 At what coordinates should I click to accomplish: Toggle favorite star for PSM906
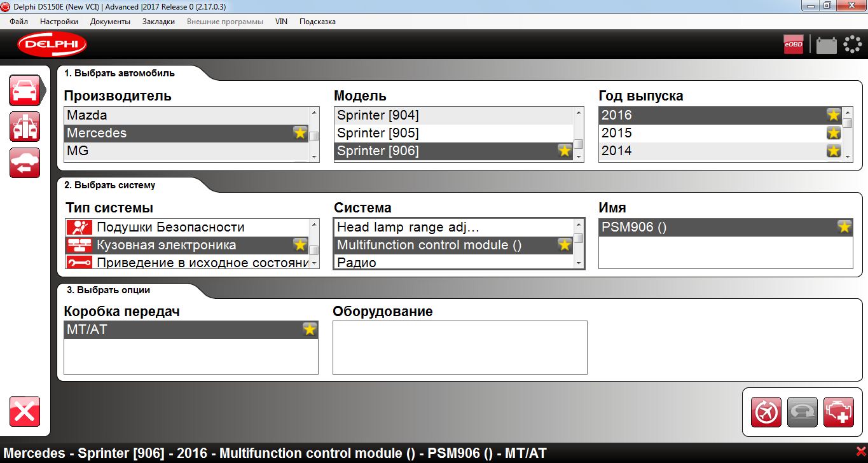pyautogui.click(x=844, y=227)
